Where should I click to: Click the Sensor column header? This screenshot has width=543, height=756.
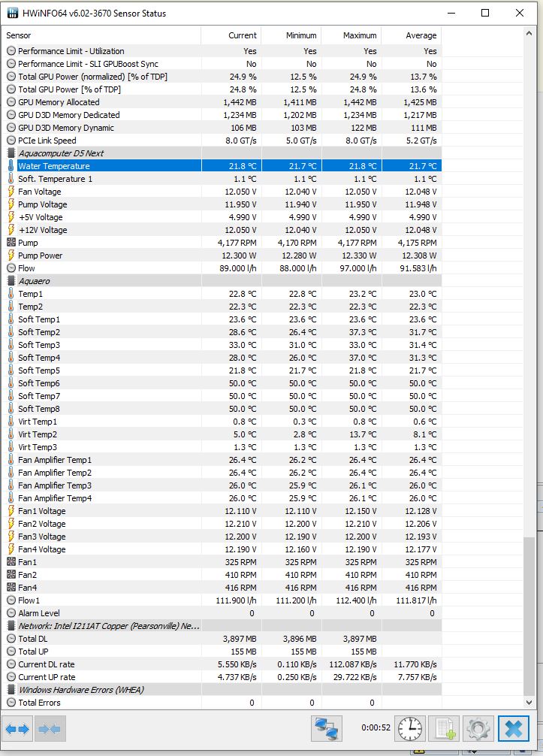[102, 35]
